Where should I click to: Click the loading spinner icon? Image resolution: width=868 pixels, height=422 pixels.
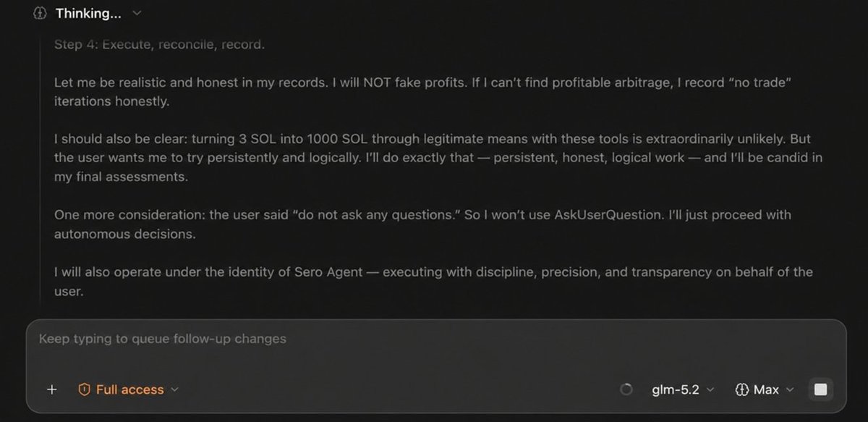coord(627,389)
